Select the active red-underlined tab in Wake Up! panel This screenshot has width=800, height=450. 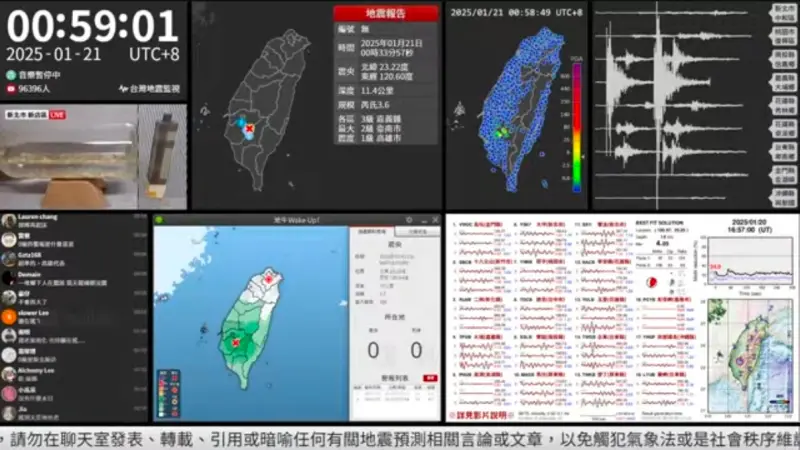(x=372, y=232)
